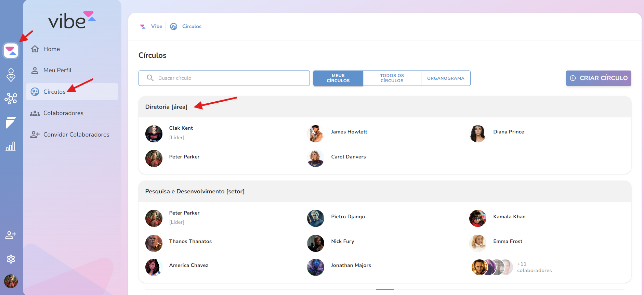
Task: Click the Círculos page heading
Action: tap(153, 55)
